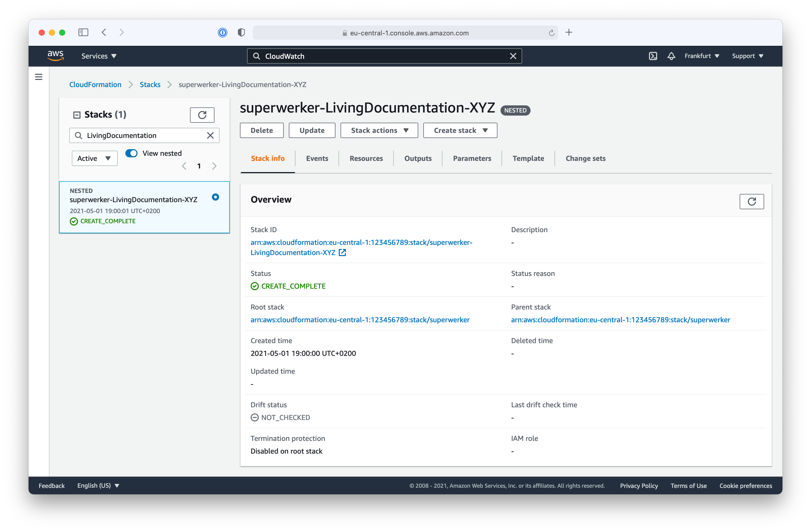Go back in browser history
The width and height of the screenshot is (811, 532).
click(104, 32)
